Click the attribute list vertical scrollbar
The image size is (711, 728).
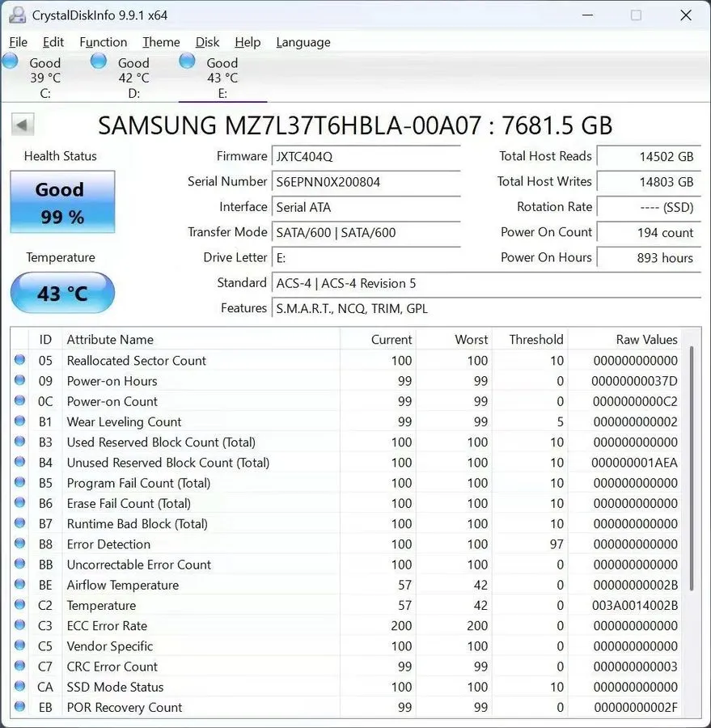tap(692, 468)
